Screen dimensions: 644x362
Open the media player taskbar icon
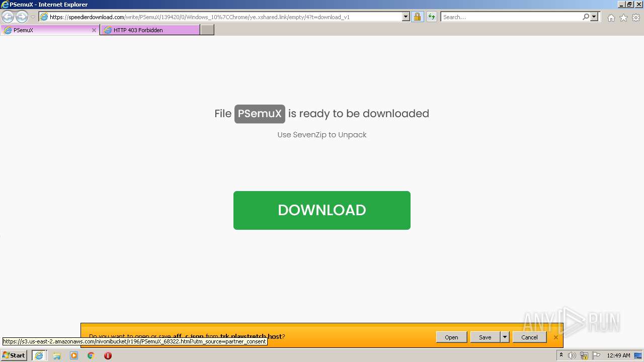click(74, 355)
